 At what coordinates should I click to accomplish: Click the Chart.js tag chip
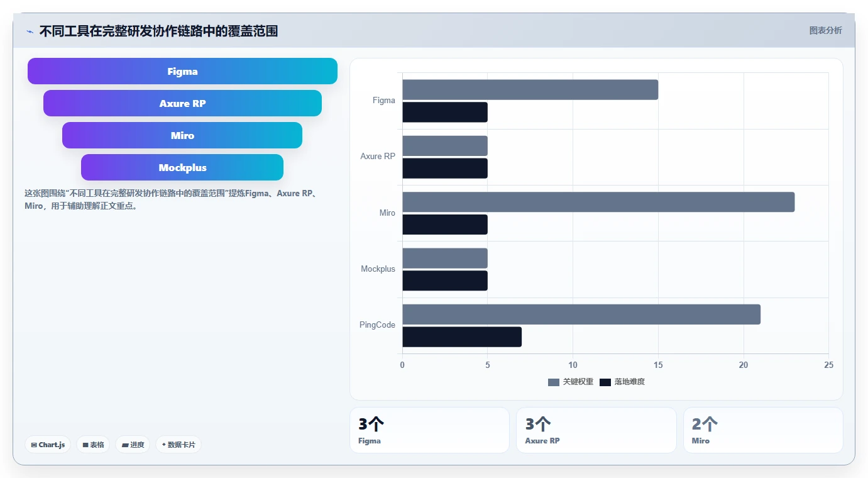(48, 445)
